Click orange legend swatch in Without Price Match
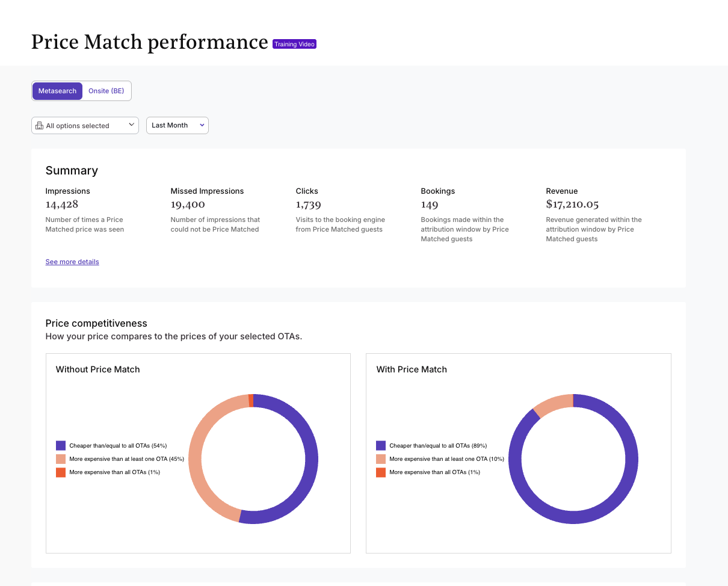 (x=61, y=472)
